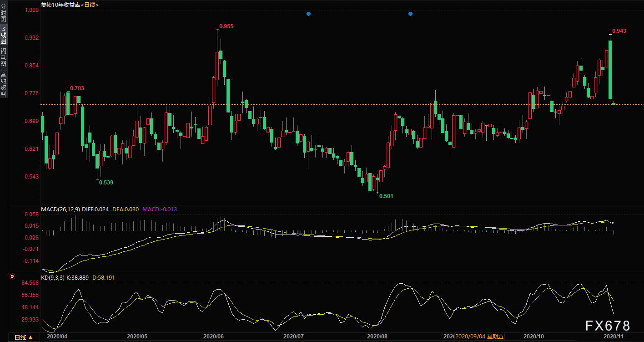This screenshot has height=342, width=644.
Task: Click the blue event dot above July 2020
Action: tap(308, 14)
